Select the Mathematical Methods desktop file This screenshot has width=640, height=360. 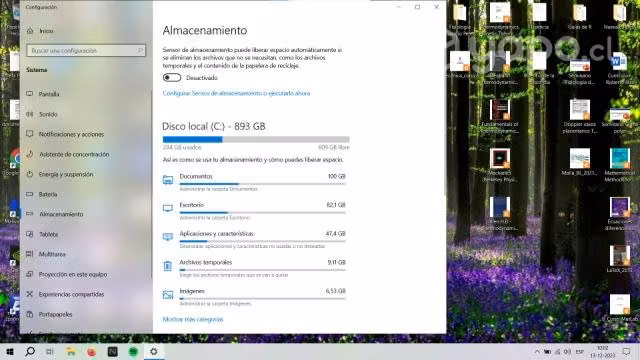(x=620, y=165)
